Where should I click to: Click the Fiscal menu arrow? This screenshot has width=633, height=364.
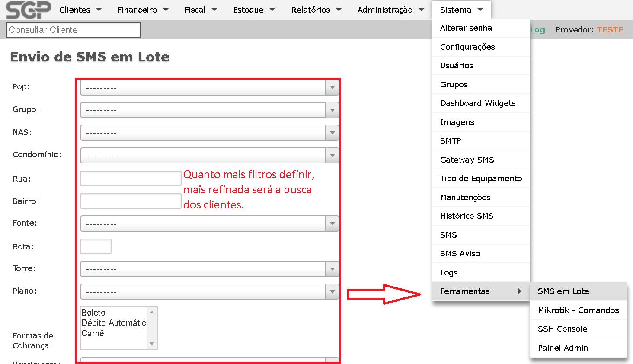(214, 10)
